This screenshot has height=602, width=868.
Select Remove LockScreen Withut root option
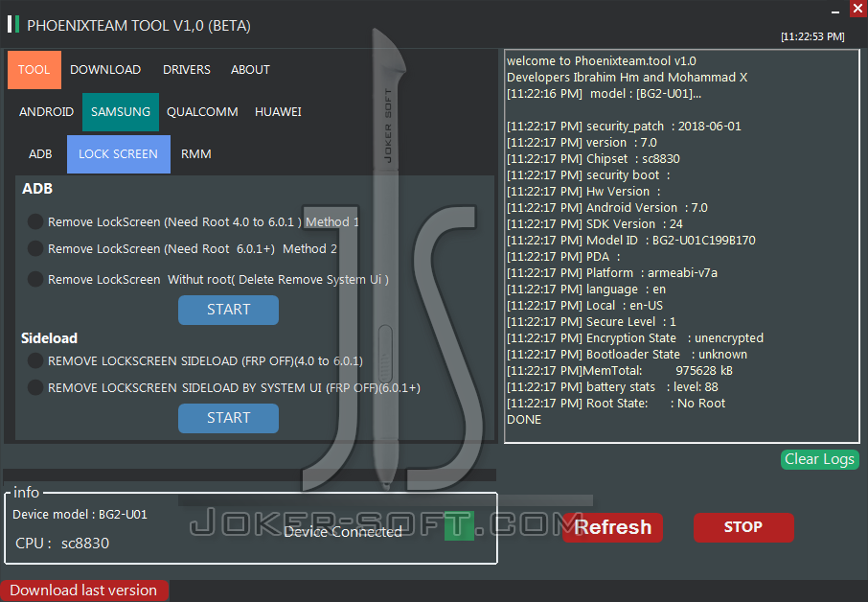(x=35, y=279)
